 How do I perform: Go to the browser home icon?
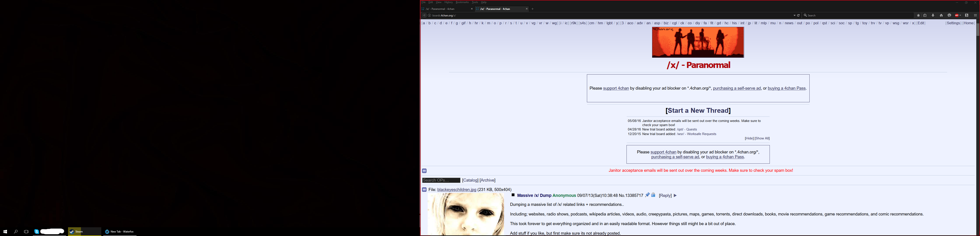941,16
